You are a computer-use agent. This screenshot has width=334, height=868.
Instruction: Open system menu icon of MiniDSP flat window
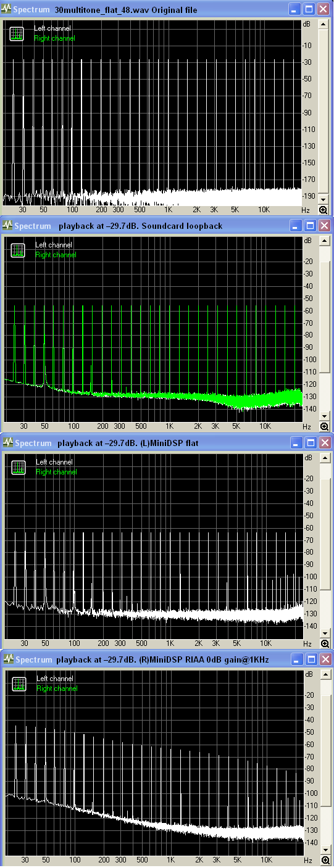(8, 443)
